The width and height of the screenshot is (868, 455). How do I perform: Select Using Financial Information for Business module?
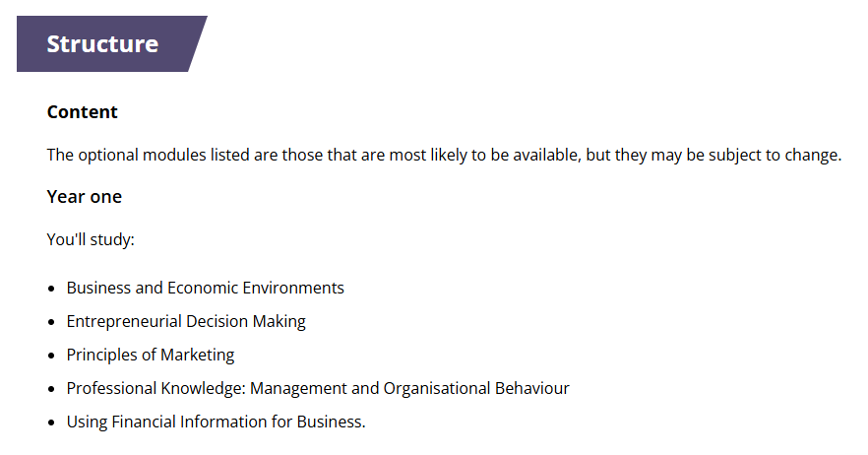[x=216, y=422]
